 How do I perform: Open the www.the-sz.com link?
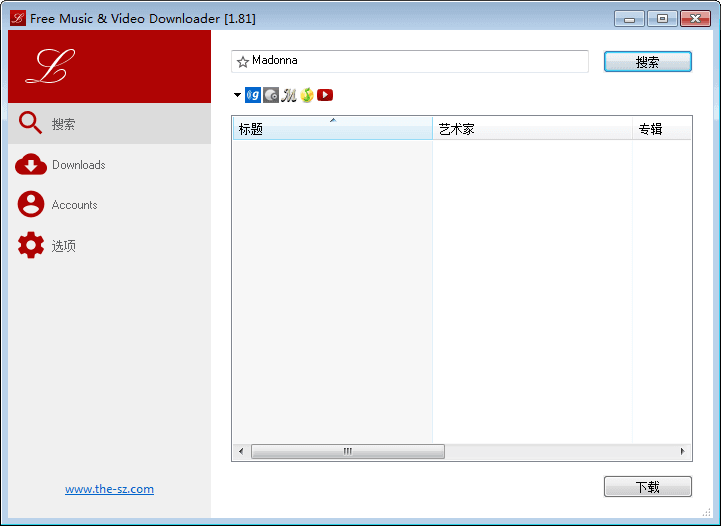(x=109, y=489)
